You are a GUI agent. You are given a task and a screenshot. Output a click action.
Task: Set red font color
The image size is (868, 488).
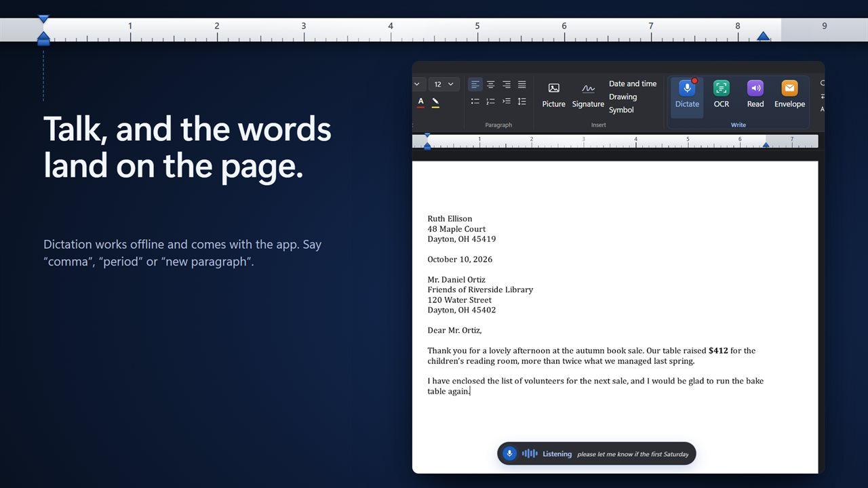tap(421, 102)
